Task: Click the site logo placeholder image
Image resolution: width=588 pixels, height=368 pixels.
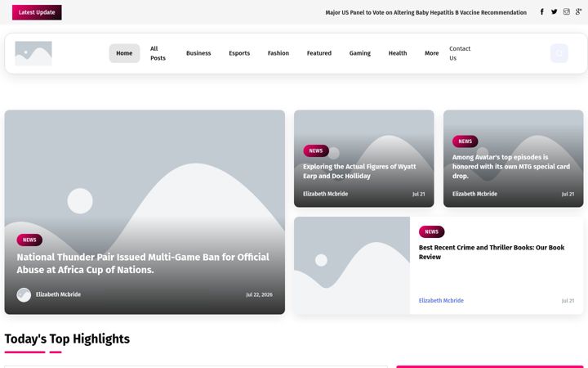Action: pyautogui.click(x=33, y=53)
